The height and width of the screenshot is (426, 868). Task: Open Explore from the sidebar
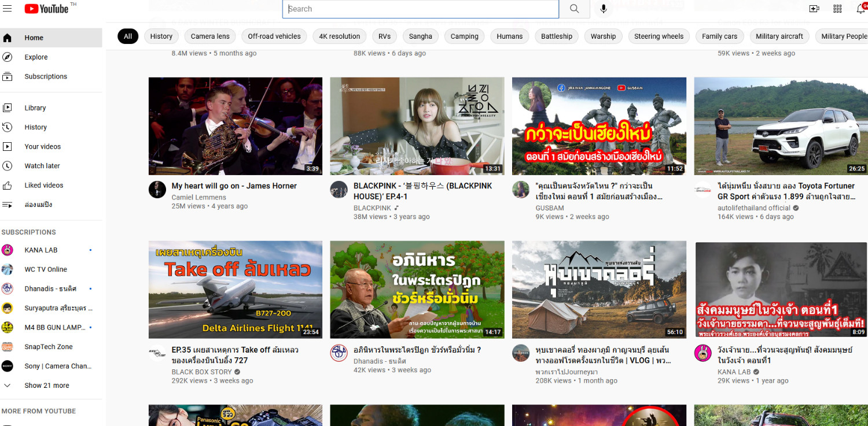[x=51, y=57]
